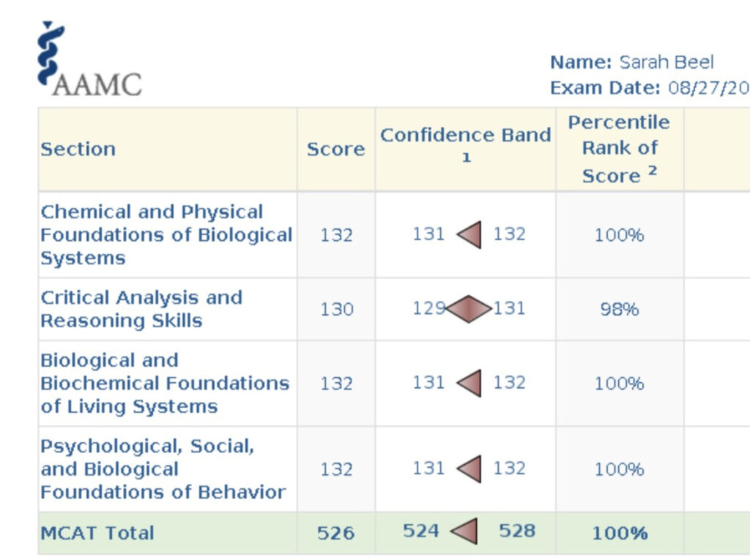Screen dimensions: 750x560
Task: Select Critical Analysis and Reasoning Skills row
Action: coord(141,309)
